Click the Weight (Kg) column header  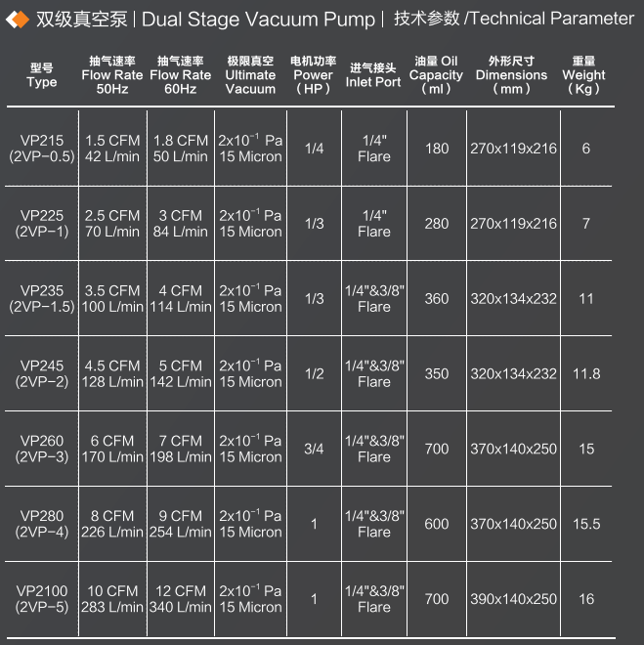tap(584, 75)
